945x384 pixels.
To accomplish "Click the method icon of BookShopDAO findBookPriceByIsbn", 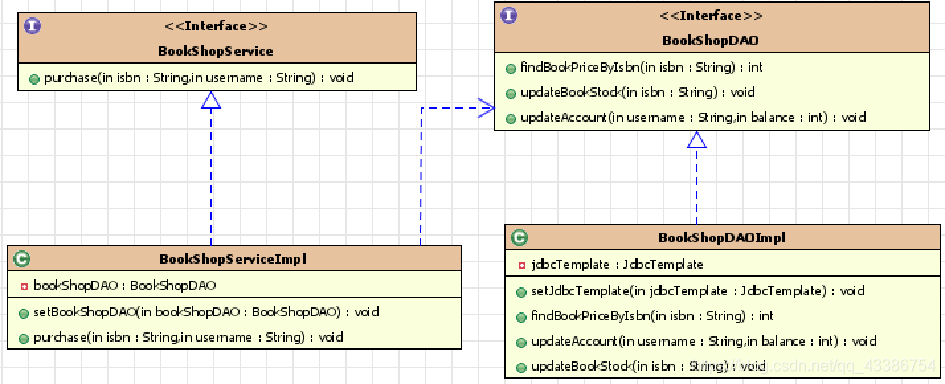I will 510,68.
